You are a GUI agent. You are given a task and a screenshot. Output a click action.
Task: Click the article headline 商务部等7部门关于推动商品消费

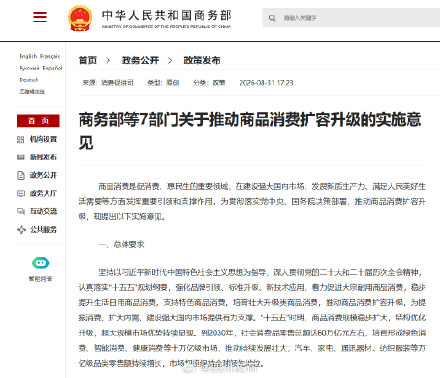(x=250, y=131)
